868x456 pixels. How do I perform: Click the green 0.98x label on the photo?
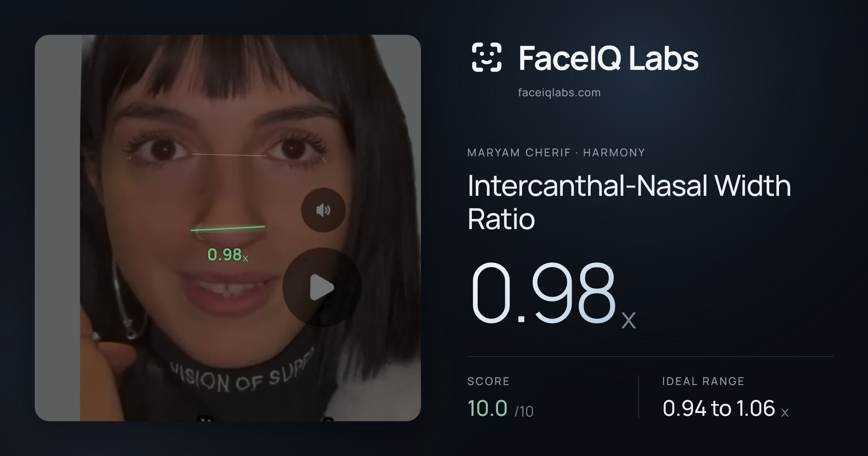click(x=228, y=255)
